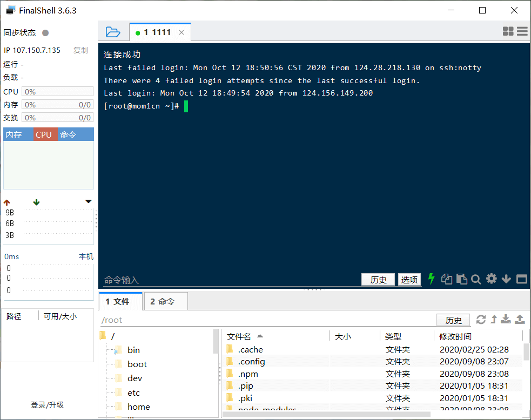Expand the home folder in tree

point(139,407)
